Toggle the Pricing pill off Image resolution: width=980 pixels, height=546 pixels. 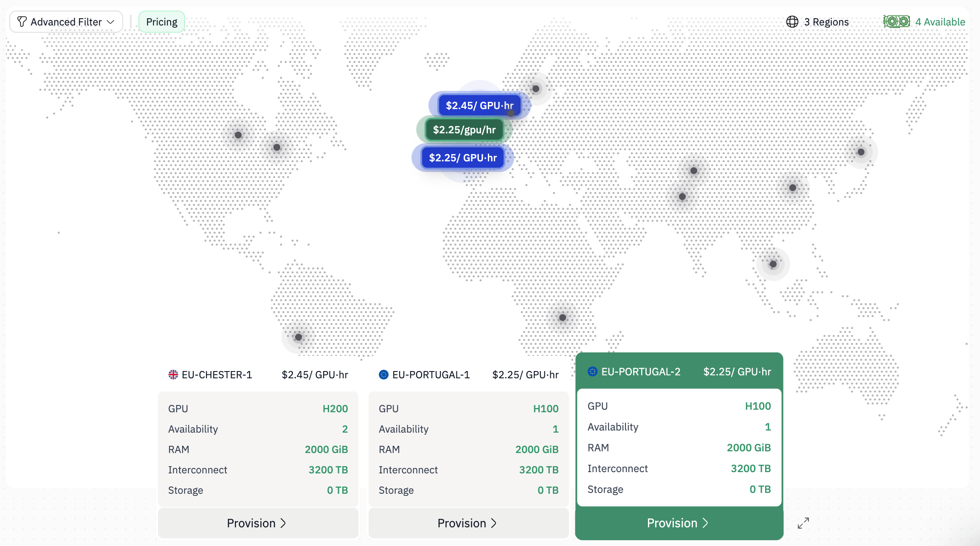(161, 22)
